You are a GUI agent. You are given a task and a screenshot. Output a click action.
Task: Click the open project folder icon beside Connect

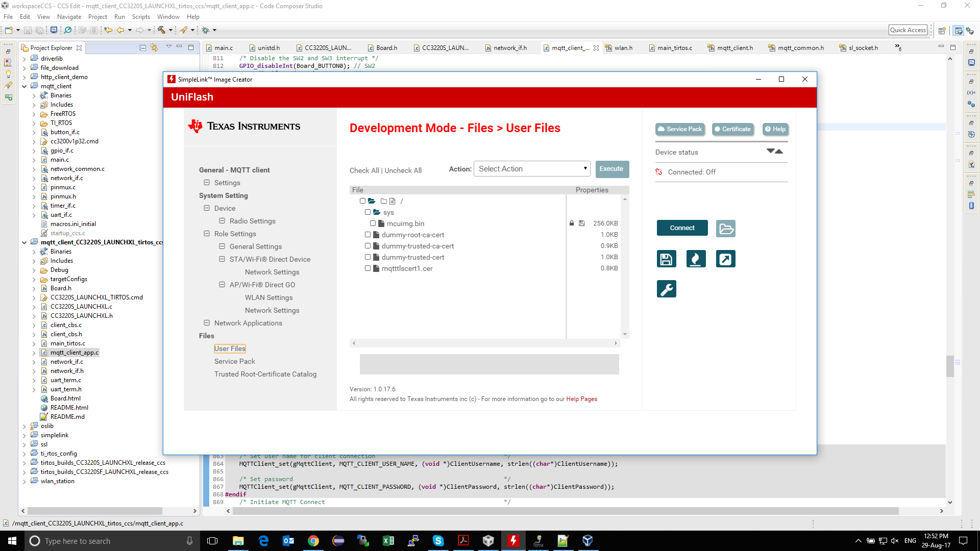[725, 228]
